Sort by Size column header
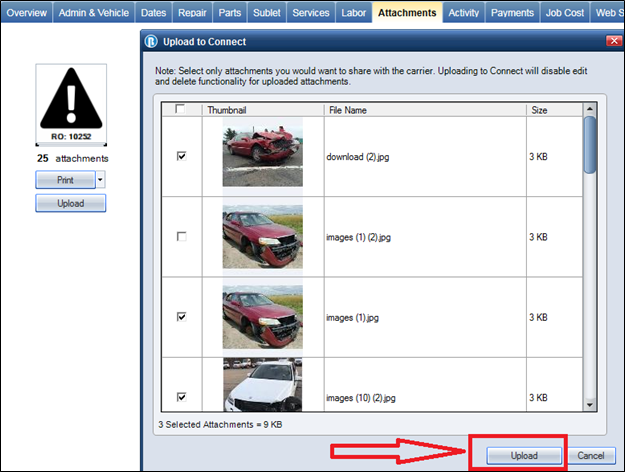This screenshot has height=472, width=625. pyautogui.click(x=554, y=110)
